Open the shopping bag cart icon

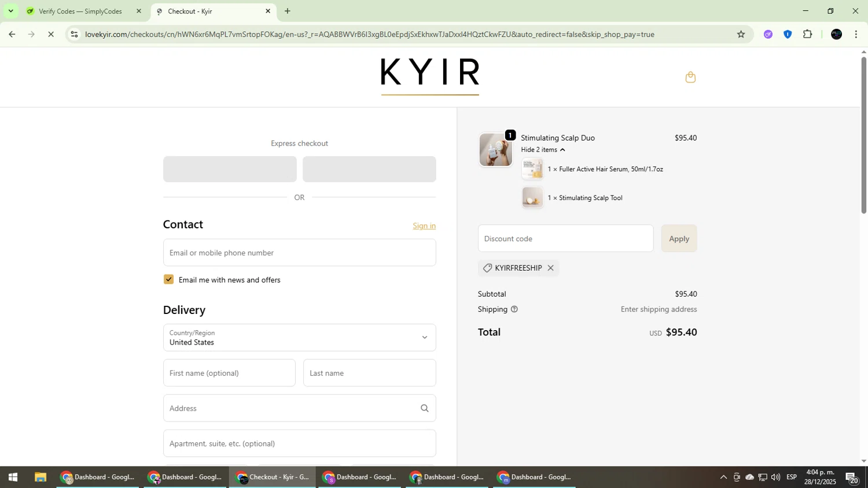690,77
